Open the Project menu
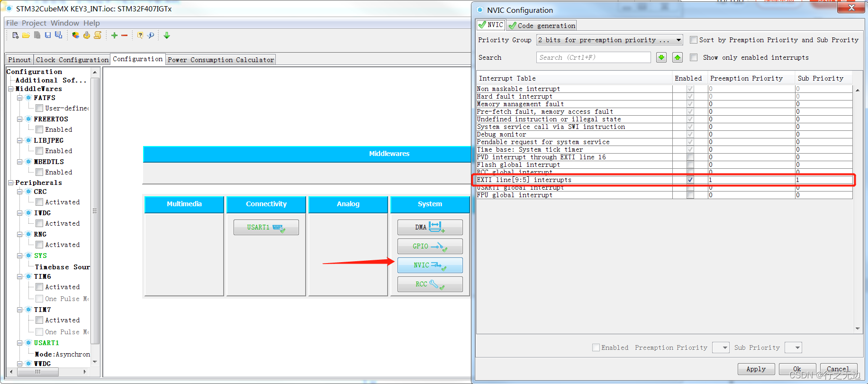 (x=34, y=23)
